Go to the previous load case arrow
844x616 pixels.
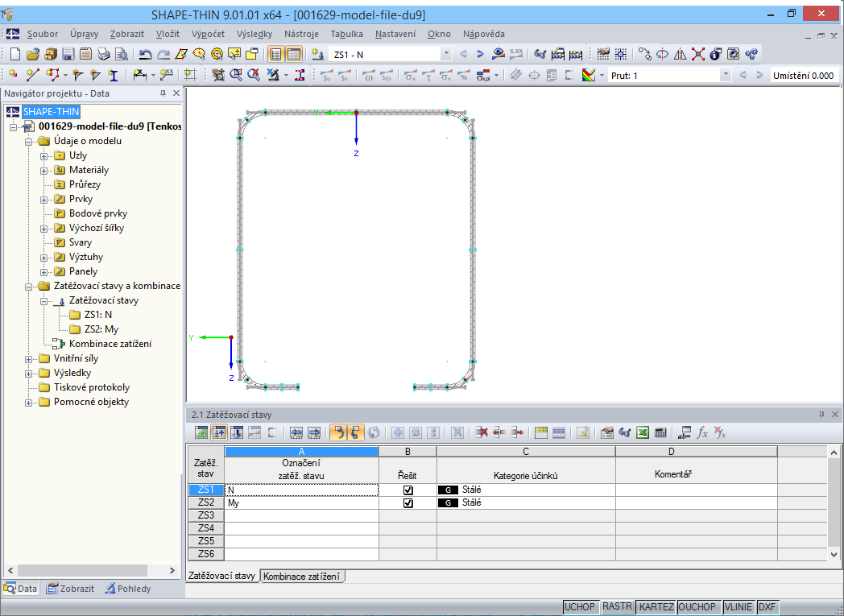click(x=463, y=54)
